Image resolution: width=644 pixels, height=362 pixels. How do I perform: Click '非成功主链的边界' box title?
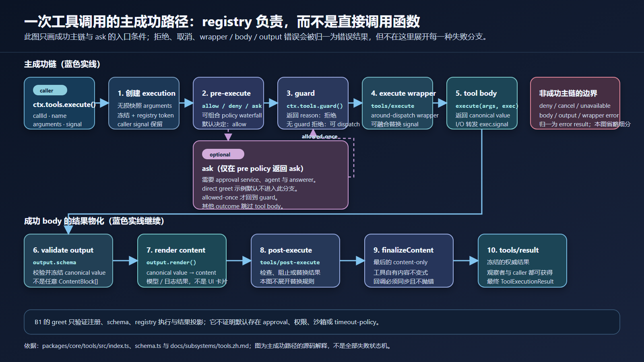[x=568, y=93]
